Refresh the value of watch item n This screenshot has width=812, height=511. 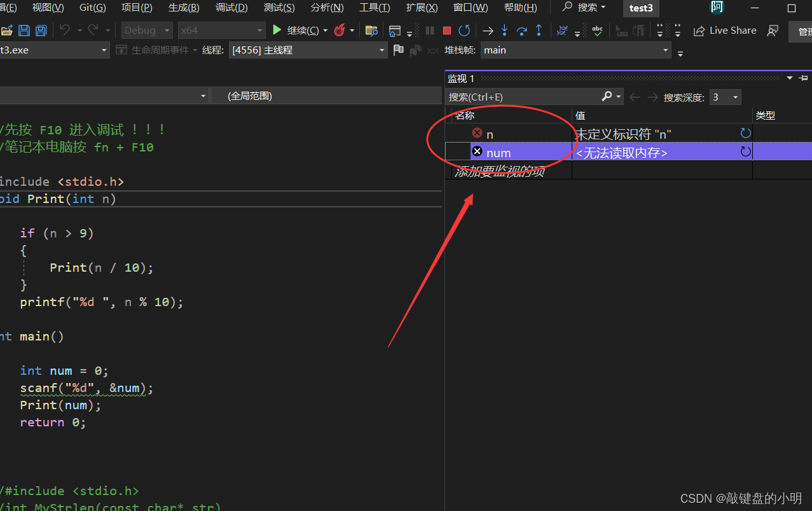pos(745,133)
